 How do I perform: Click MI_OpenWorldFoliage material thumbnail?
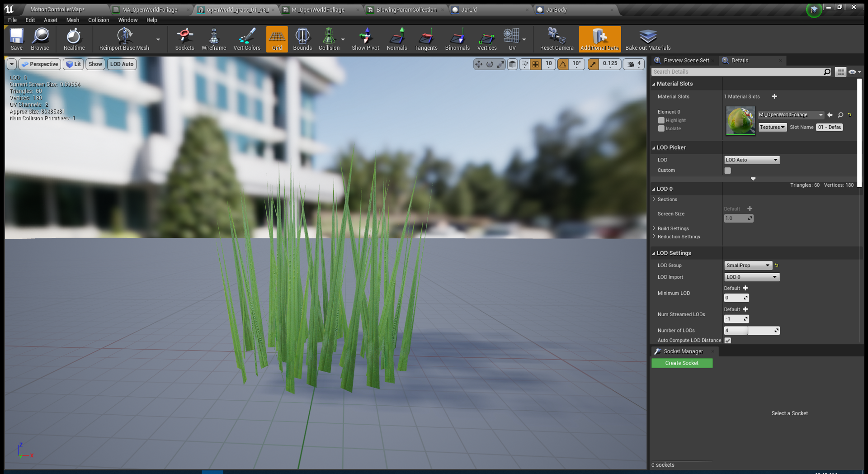(741, 121)
